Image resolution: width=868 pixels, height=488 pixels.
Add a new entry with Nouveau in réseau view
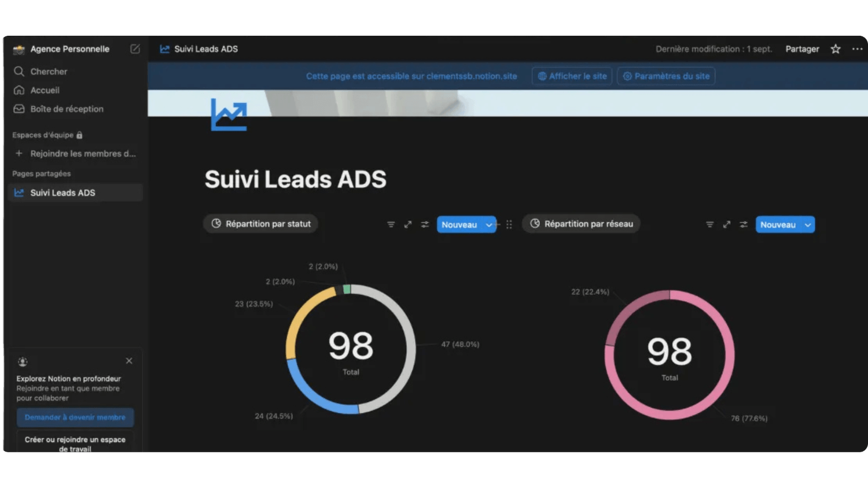coord(778,225)
